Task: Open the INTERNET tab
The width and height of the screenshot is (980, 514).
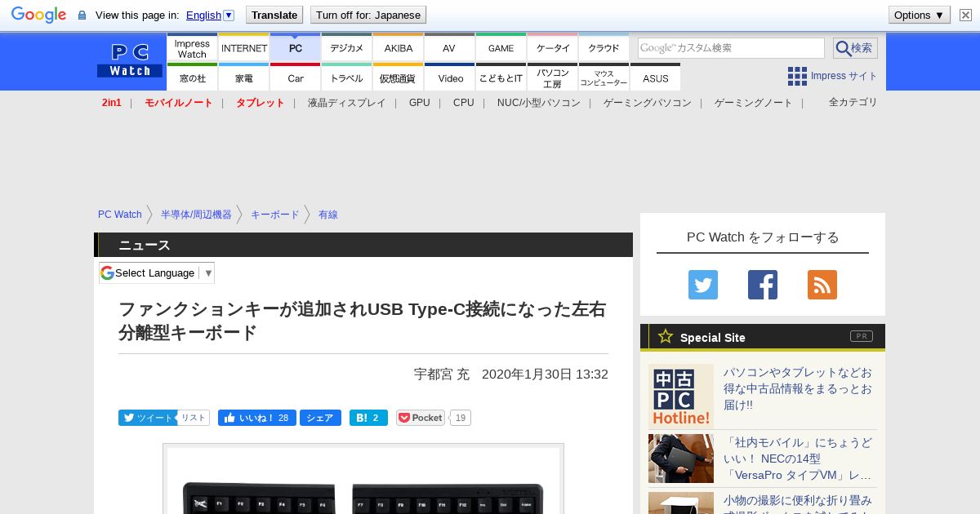Action: [244, 48]
